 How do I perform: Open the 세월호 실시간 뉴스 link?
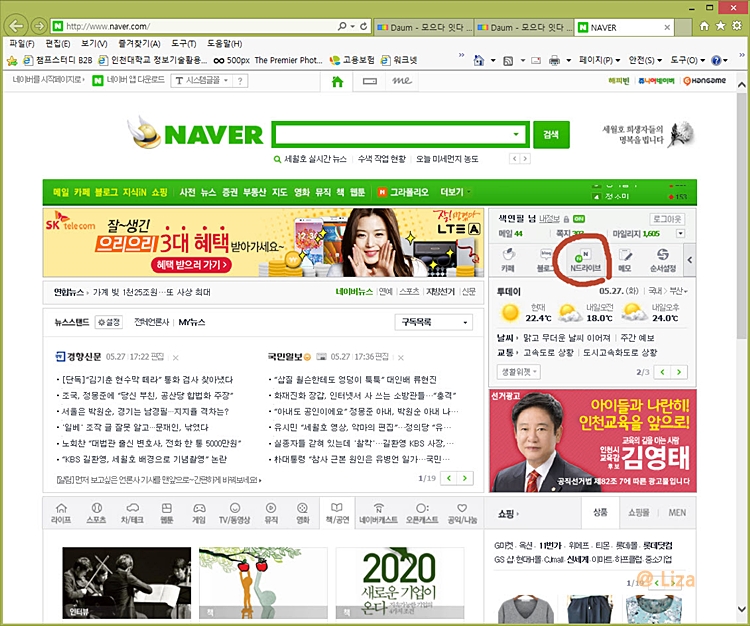tap(315, 159)
